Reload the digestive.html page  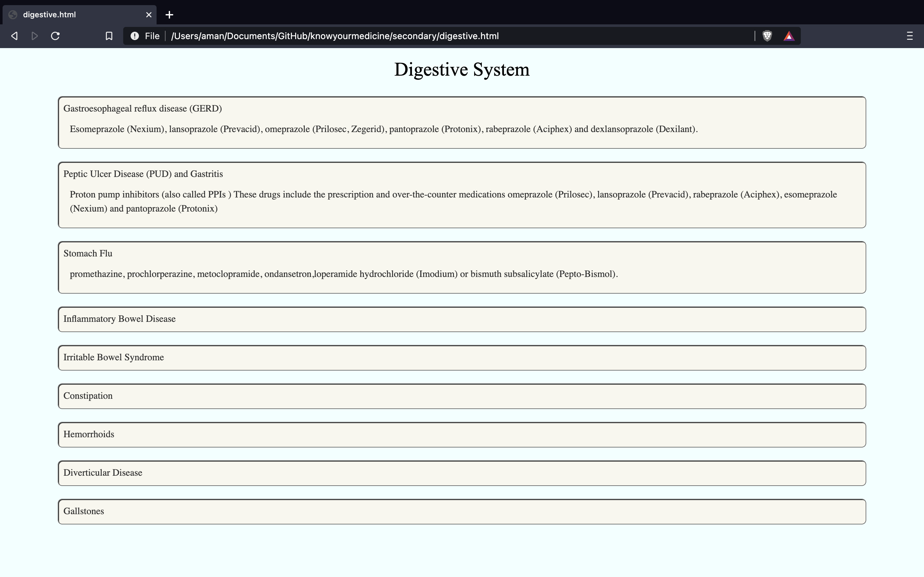point(56,36)
